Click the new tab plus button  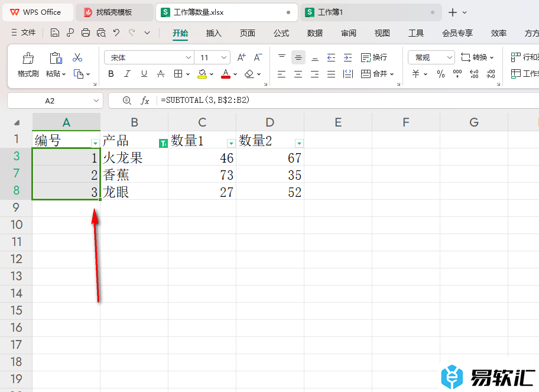[452, 12]
